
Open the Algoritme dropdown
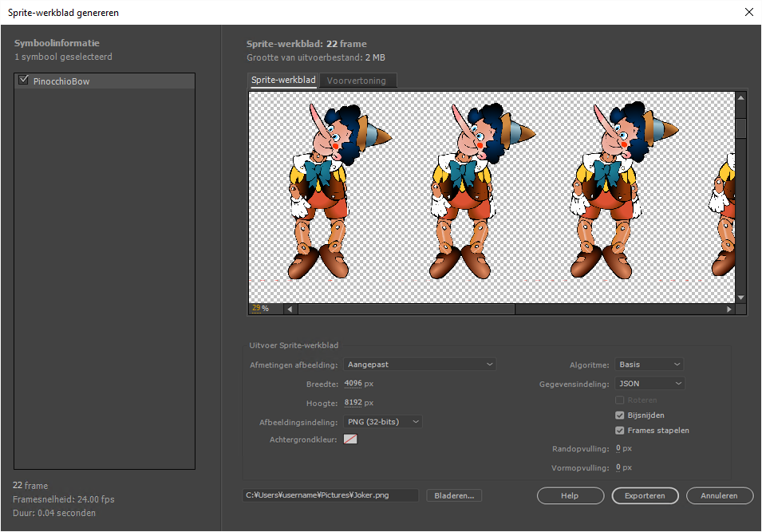tap(649, 364)
